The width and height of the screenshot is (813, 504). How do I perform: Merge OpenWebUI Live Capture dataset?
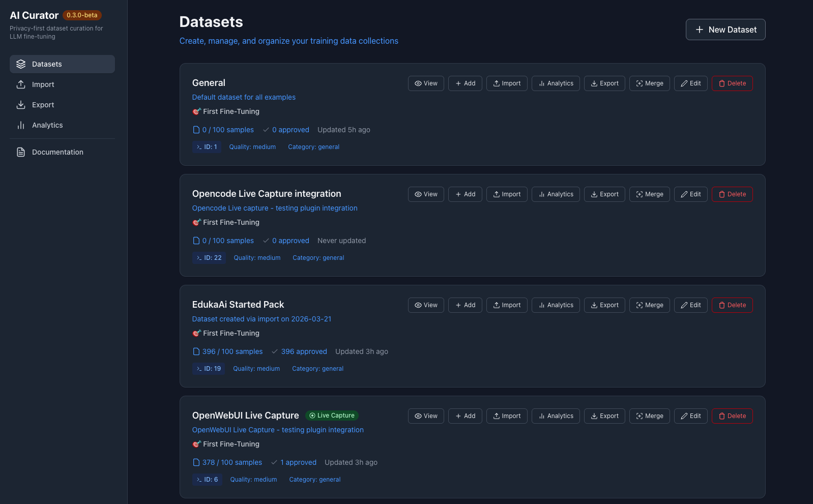point(650,416)
